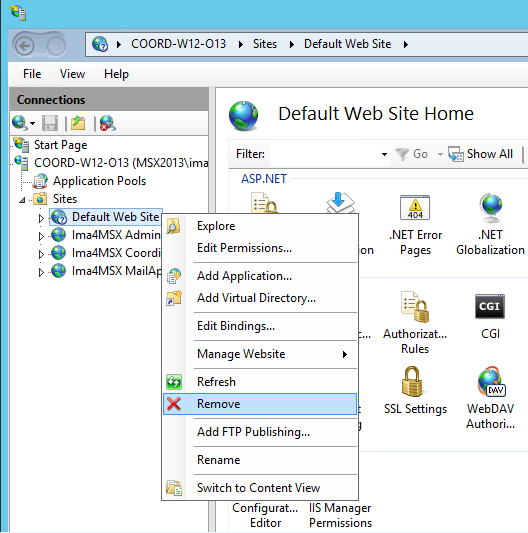Choose Add Application from context menu
The height and width of the screenshot is (533, 528).
pos(260,276)
